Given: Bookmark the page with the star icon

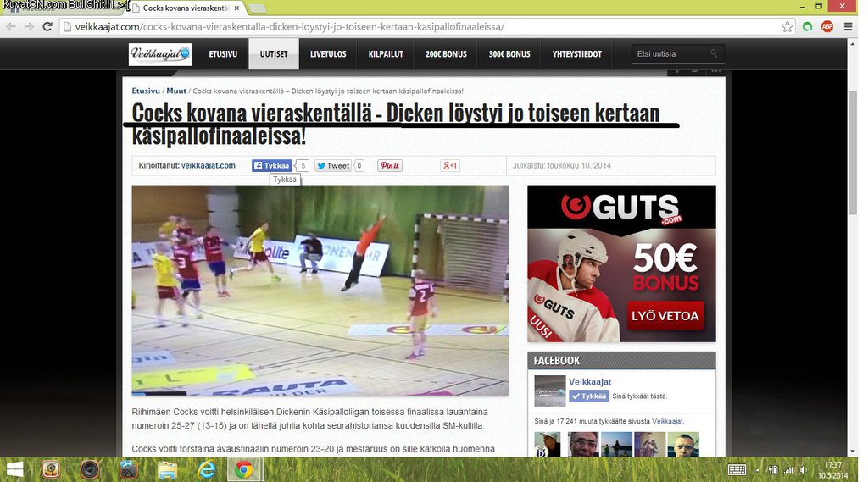Looking at the screenshot, I should point(787,26).
